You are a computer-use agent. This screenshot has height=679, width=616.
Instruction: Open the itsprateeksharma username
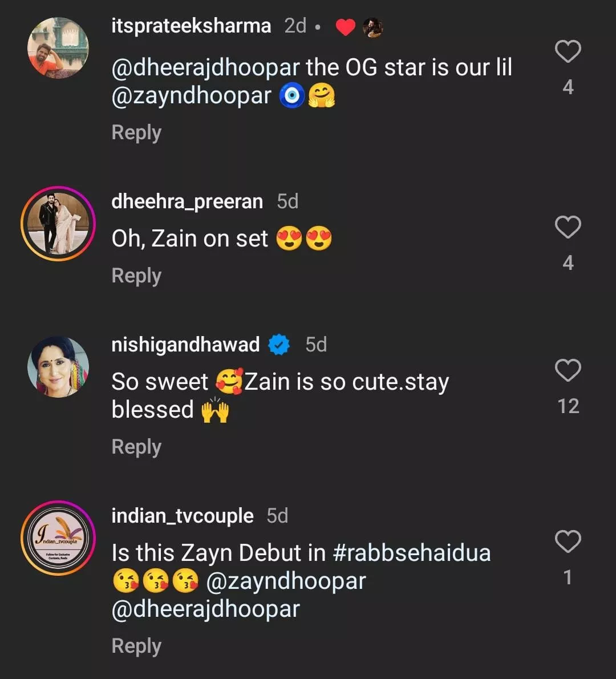(x=191, y=26)
